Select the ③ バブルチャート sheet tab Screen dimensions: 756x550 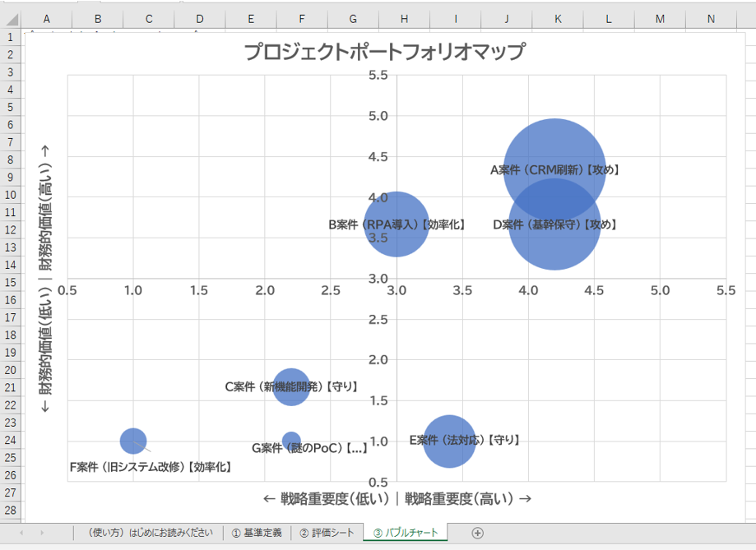pyautogui.click(x=406, y=533)
